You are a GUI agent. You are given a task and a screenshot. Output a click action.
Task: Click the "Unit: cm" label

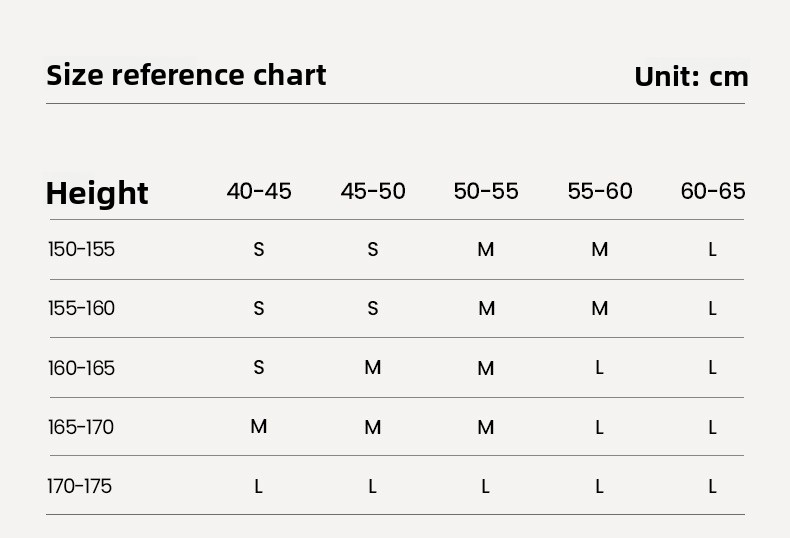[691, 77]
